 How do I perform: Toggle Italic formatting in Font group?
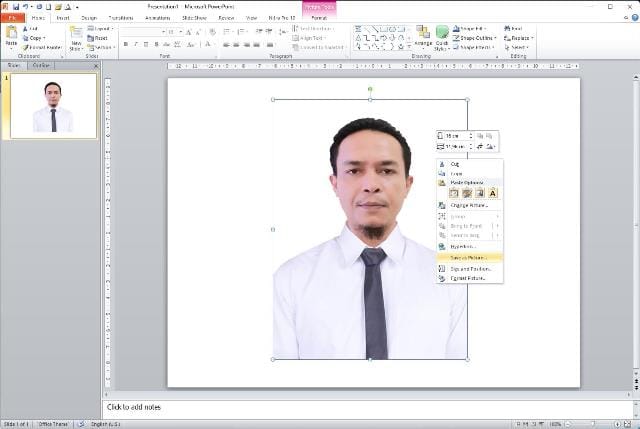(136, 45)
